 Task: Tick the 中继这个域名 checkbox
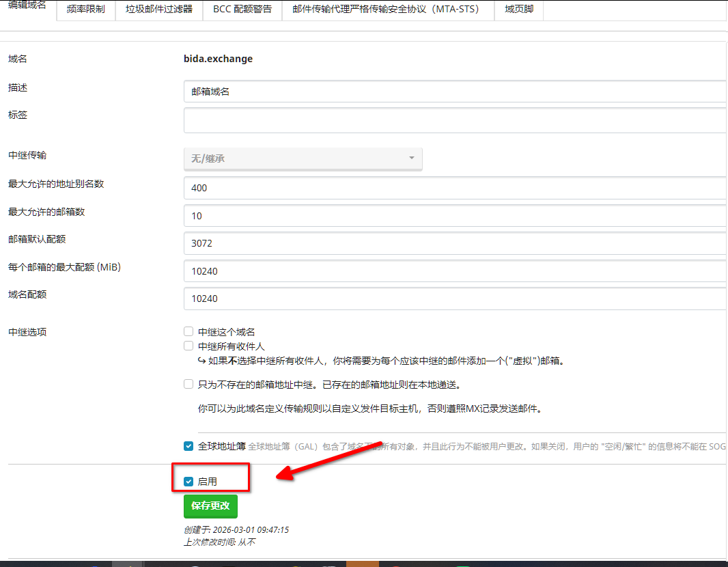[188, 332]
